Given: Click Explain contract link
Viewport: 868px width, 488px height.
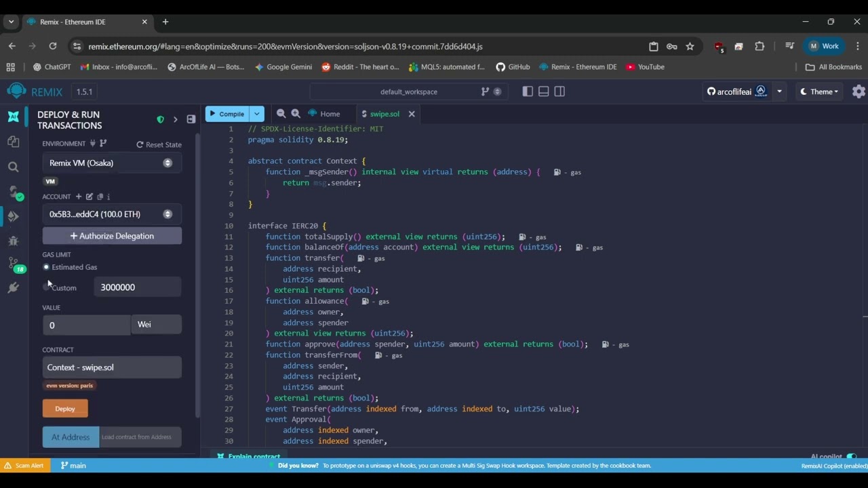Looking at the screenshot, I should pos(249,456).
